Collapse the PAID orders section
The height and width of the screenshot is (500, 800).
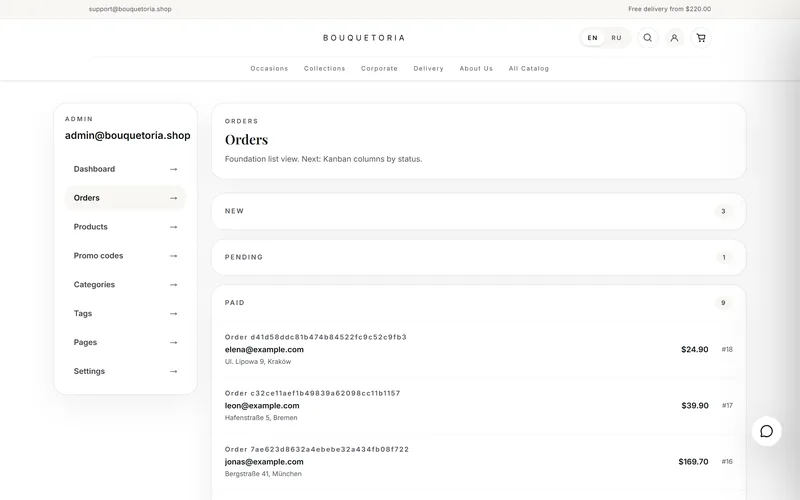coord(479,303)
